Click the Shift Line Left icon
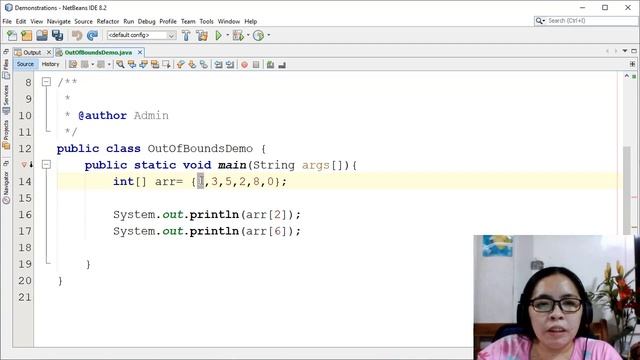The image size is (640, 360). tap(218, 64)
